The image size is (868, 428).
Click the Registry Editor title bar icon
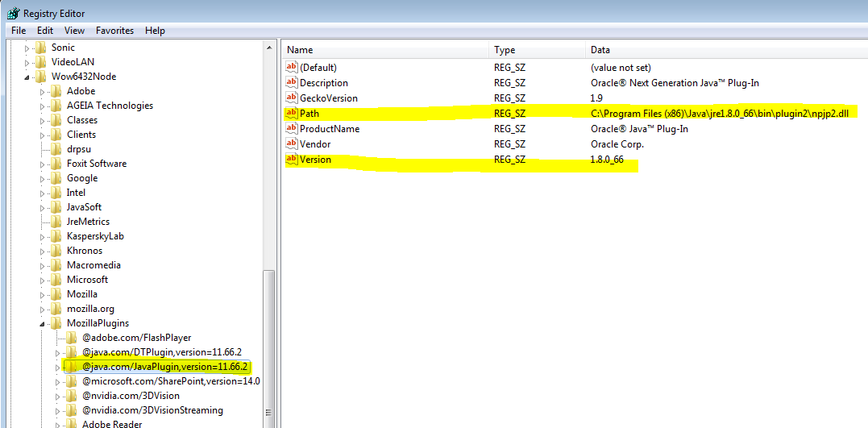point(13,13)
